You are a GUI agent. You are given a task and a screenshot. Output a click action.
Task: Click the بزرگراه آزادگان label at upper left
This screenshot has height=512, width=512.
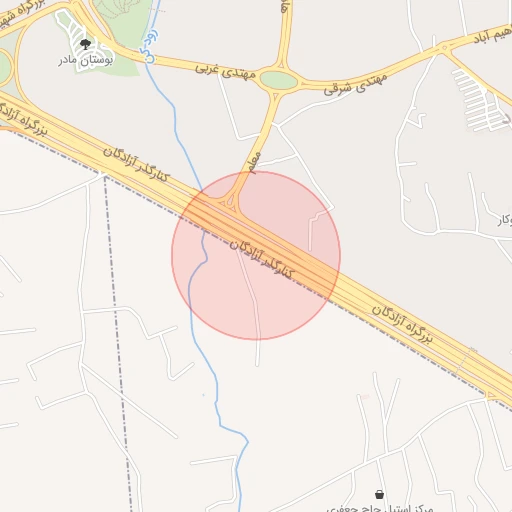coord(22,119)
